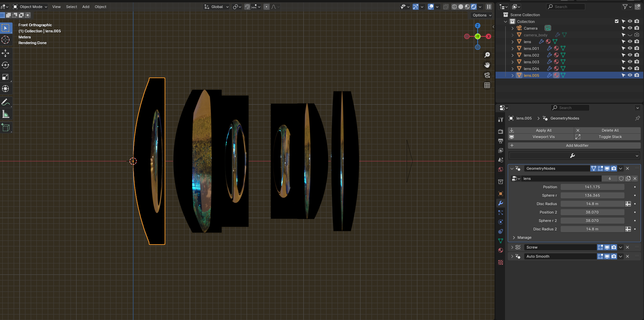Toggle Collection exclude checkbox
Image resolution: width=644 pixels, height=320 pixels.
(617, 21)
